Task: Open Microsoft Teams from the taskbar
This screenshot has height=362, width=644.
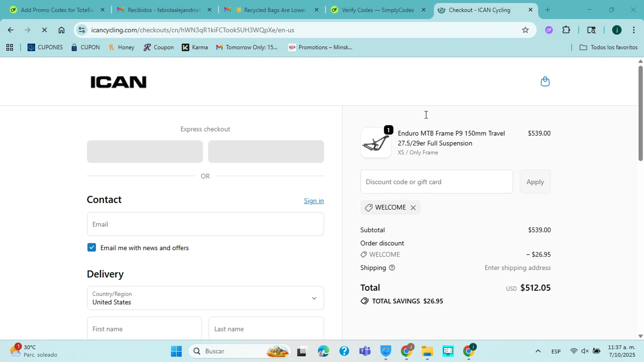Action: tap(365, 351)
